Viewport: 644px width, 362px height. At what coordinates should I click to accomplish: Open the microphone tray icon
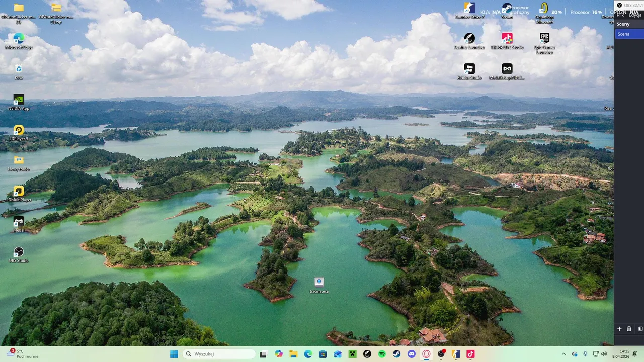click(x=585, y=354)
